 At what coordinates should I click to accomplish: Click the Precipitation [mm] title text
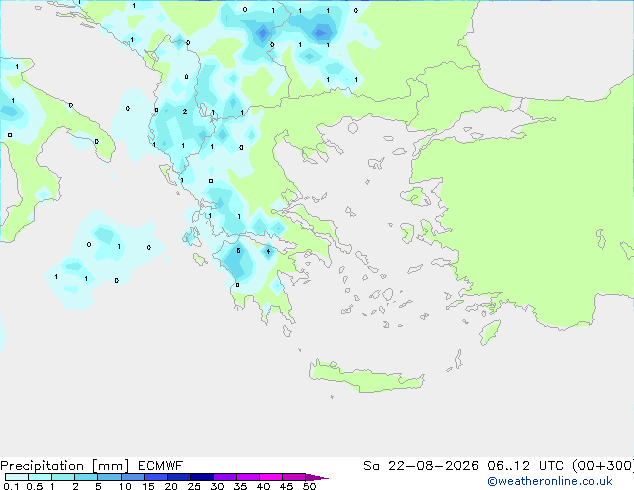click(65, 466)
